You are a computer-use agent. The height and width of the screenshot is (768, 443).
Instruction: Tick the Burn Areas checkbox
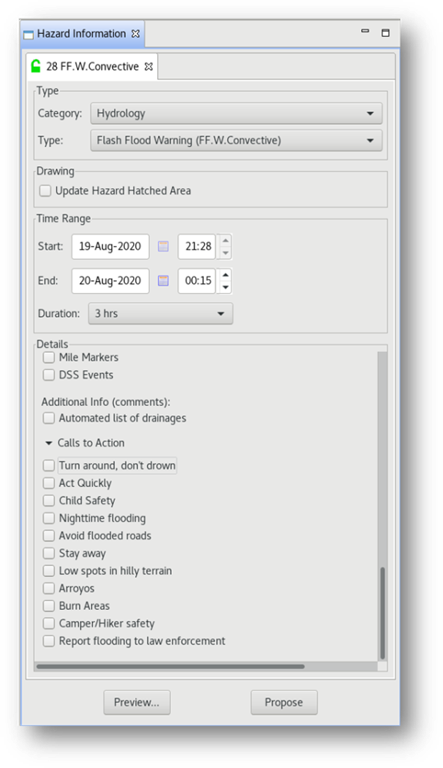pyautogui.click(x=49, y=606)
